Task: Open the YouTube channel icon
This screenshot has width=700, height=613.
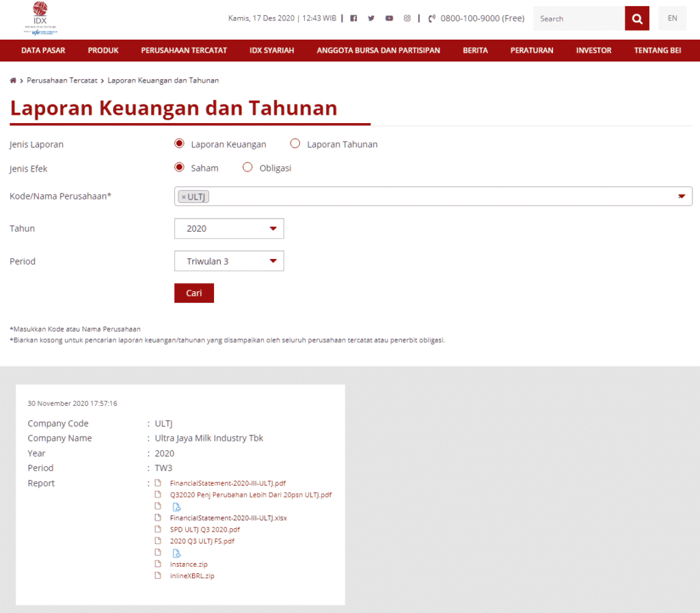Action: pyautogui.click(x=389, y=18)
